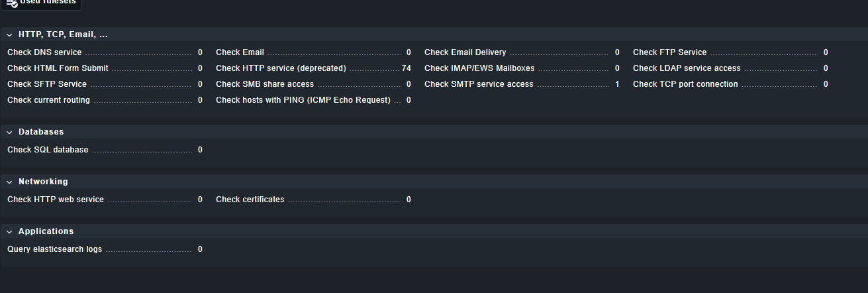Image resolution: width=868 pixels, height=293 pixels.
Task: Open Check LDAP service access
Action: click(x=687, y=68)
